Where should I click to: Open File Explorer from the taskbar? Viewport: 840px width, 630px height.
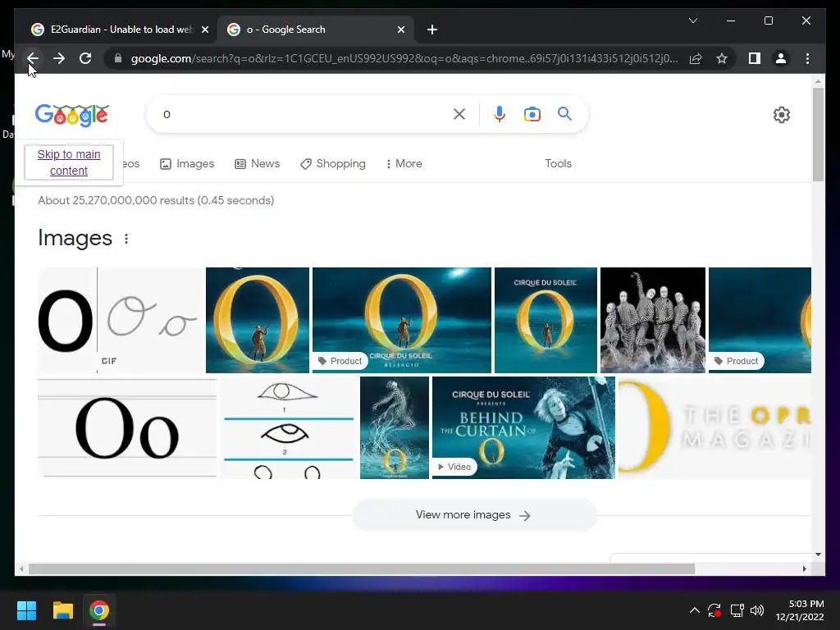pyautogui.click(x=62, y=610)
